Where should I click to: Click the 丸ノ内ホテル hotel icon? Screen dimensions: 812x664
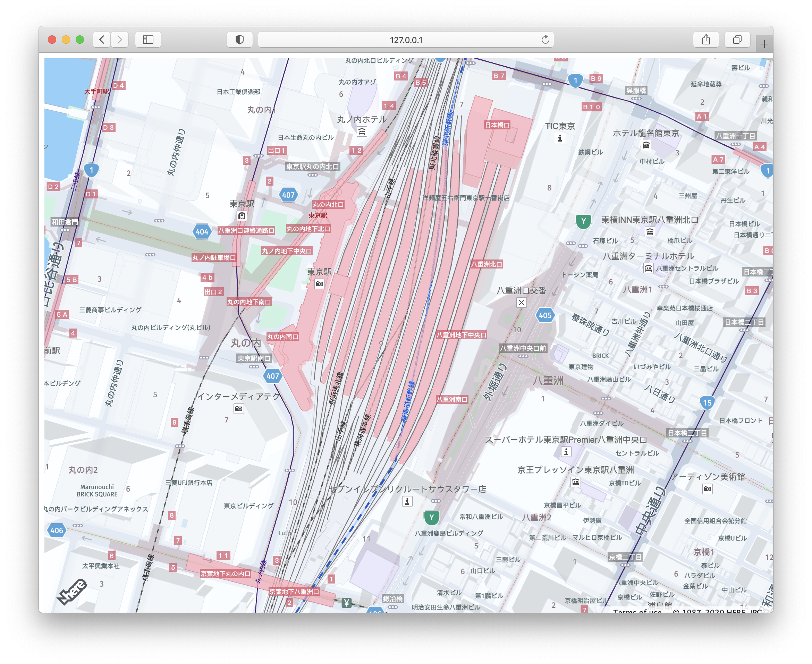(x=362, y=131)
